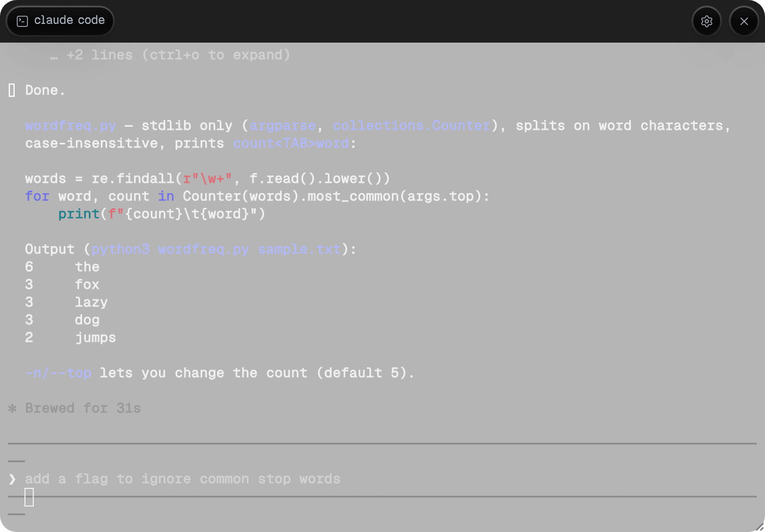
Task: Close the claude code window
Action: (744, 21)
